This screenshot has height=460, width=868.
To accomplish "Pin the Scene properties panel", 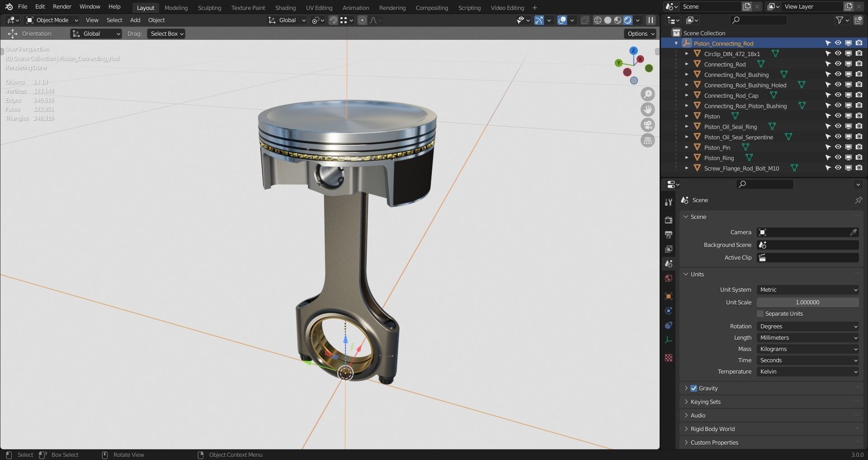I will (858, 200).
